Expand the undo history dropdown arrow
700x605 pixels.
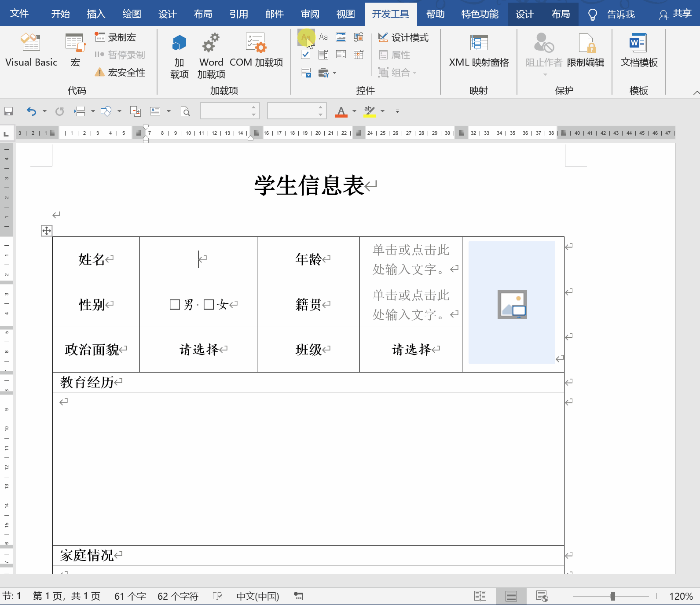pos(44,111)
